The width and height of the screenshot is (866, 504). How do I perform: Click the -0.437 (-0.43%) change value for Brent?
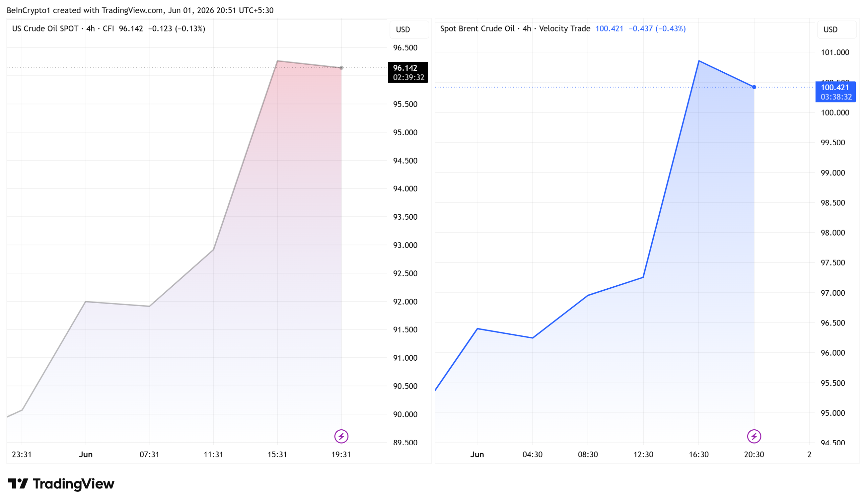[x=657, y=28]
